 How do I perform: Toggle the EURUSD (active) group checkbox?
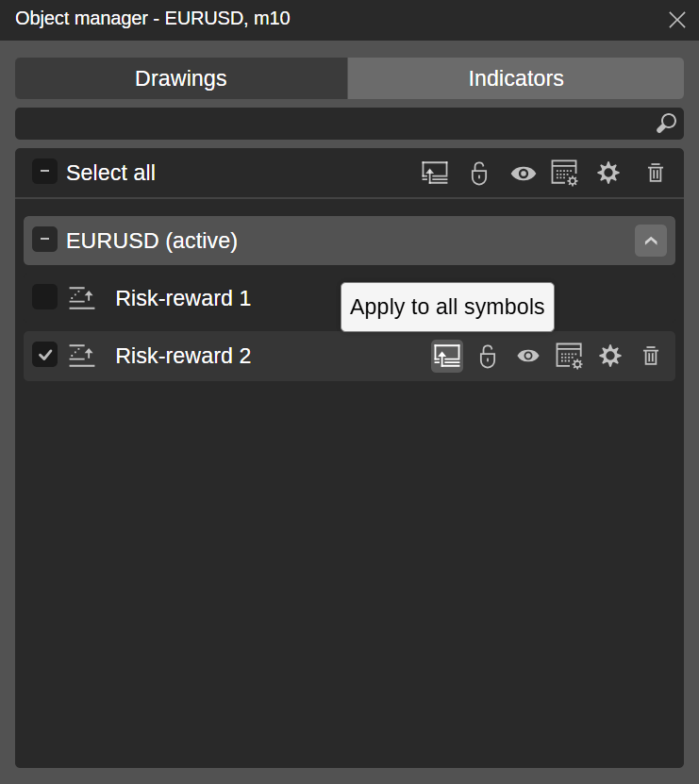coord(44,240)
